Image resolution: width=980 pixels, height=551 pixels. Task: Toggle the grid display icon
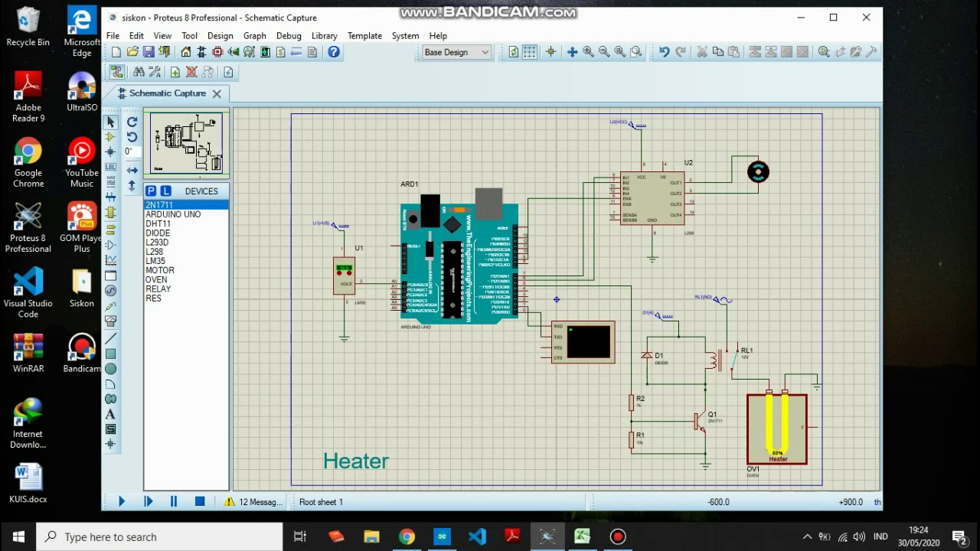529,52
